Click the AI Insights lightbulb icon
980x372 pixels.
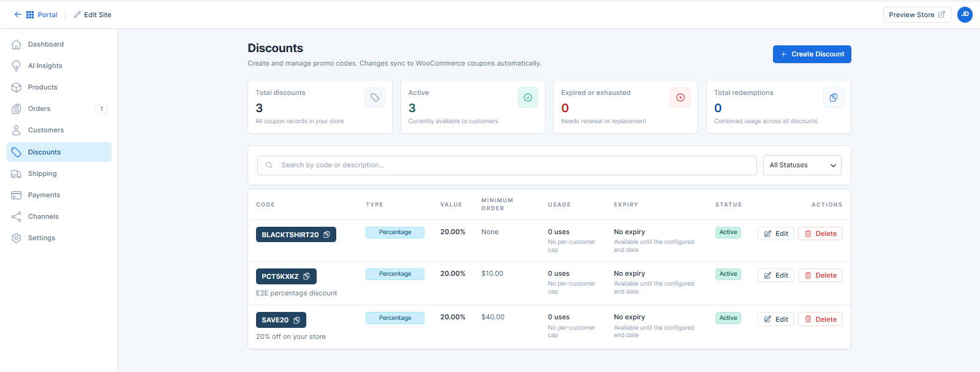[17, 66]
